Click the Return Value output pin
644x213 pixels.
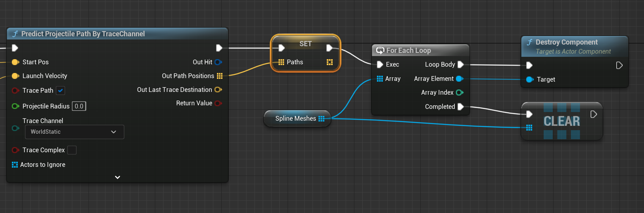218,103
